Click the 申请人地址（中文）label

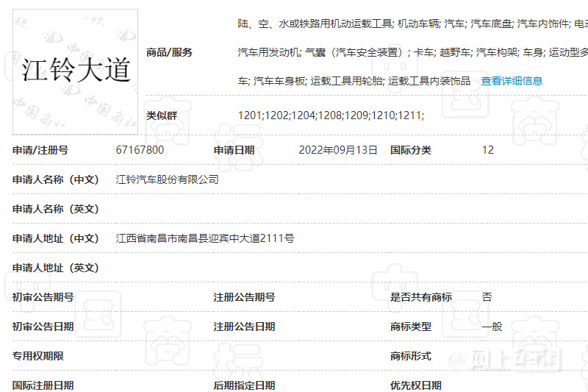tap(56, 238)
